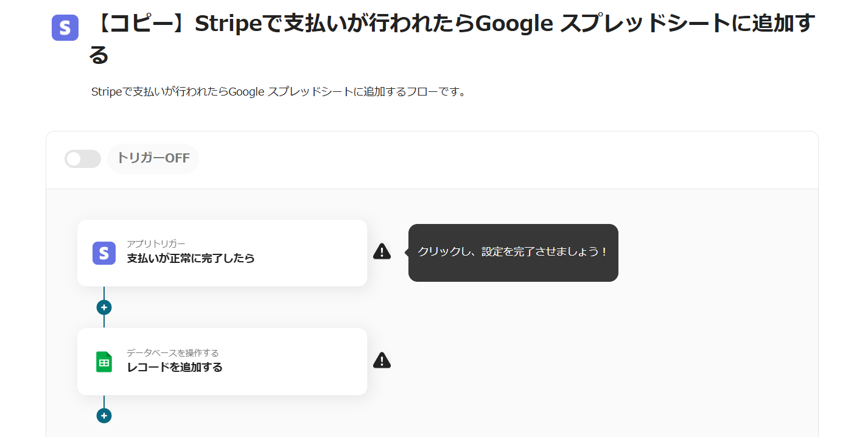The image size is (868, 437).
Task: Click the る character on the title's second line
Action: click(x=99, y=55)
